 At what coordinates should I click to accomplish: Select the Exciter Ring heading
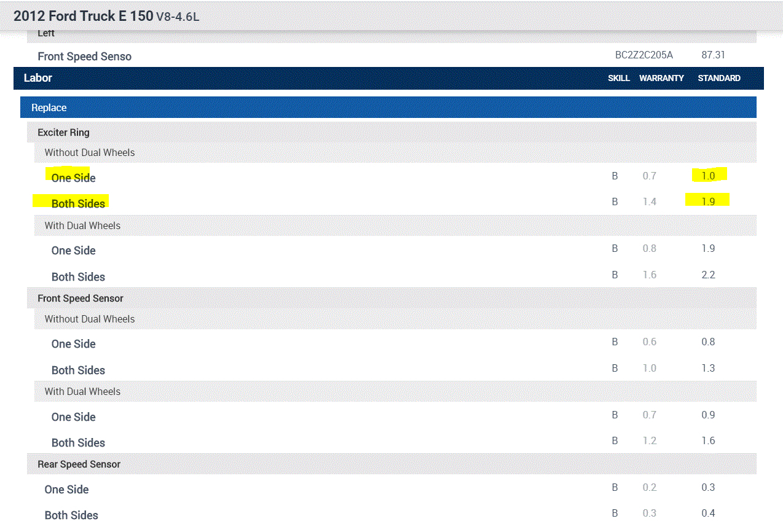[x=63, y=133]
